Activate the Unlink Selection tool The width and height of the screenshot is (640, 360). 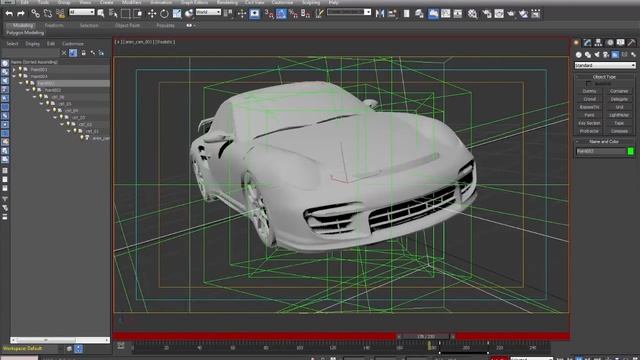pyautogui.click(x=47, y=14)
